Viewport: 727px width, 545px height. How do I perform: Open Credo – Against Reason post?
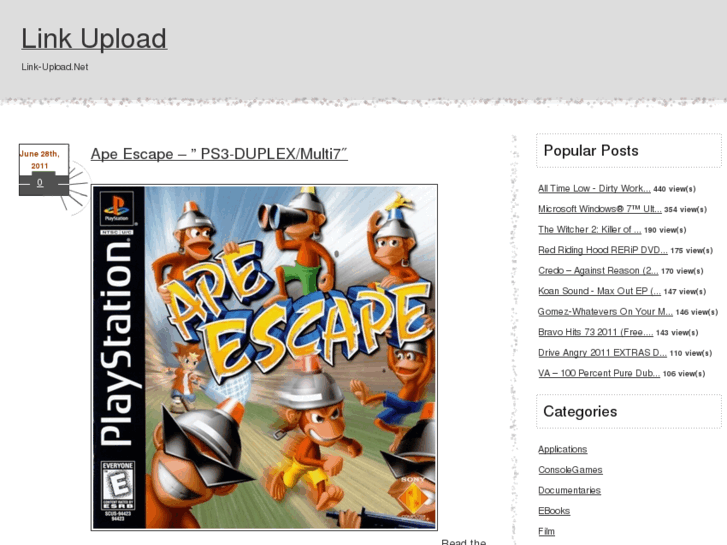pyautogui.click(x=598, y=270)
